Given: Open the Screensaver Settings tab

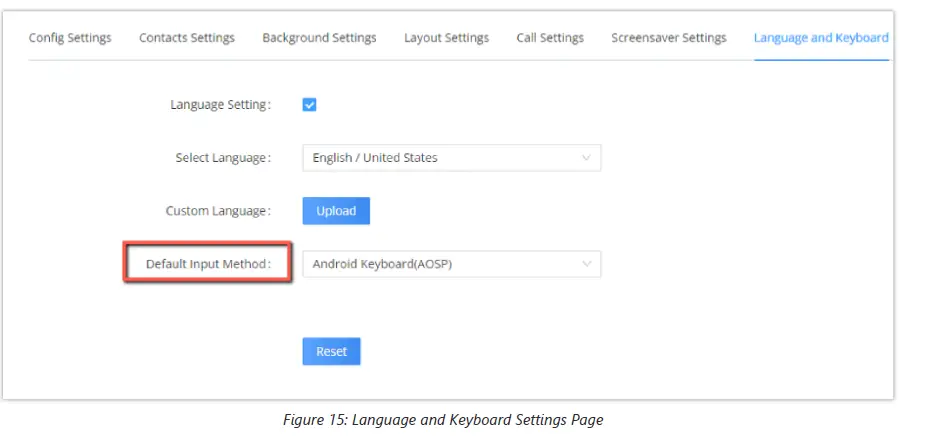Looking at the screenshot, I should [x=669, y=38].
